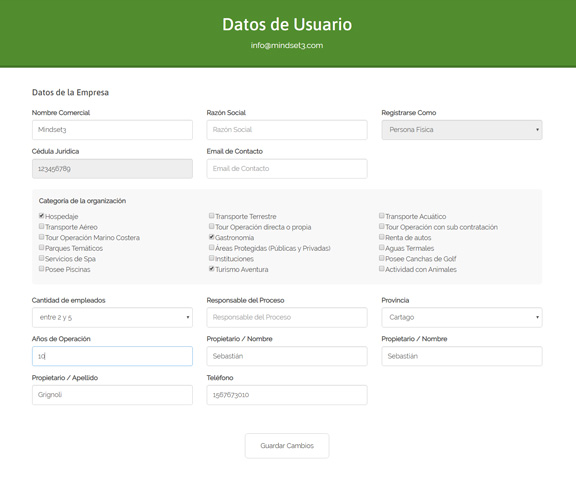Screen dimensions: 576x481
Task: Enable Transporte Terrestre checkbox
Action: point(212,216)
